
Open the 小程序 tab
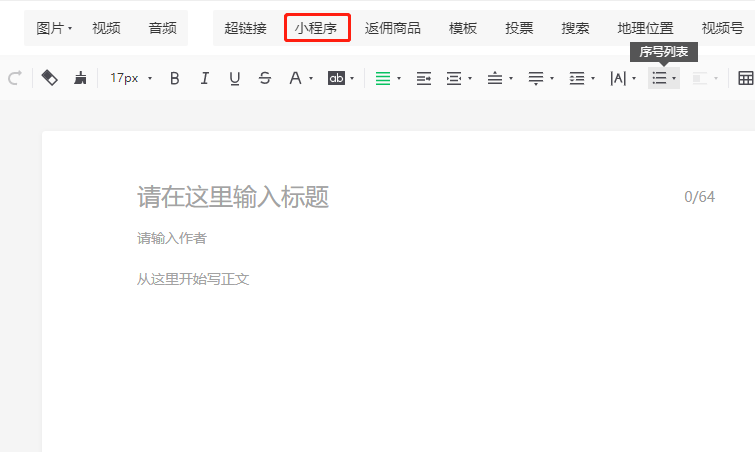(x=316, y=28)
